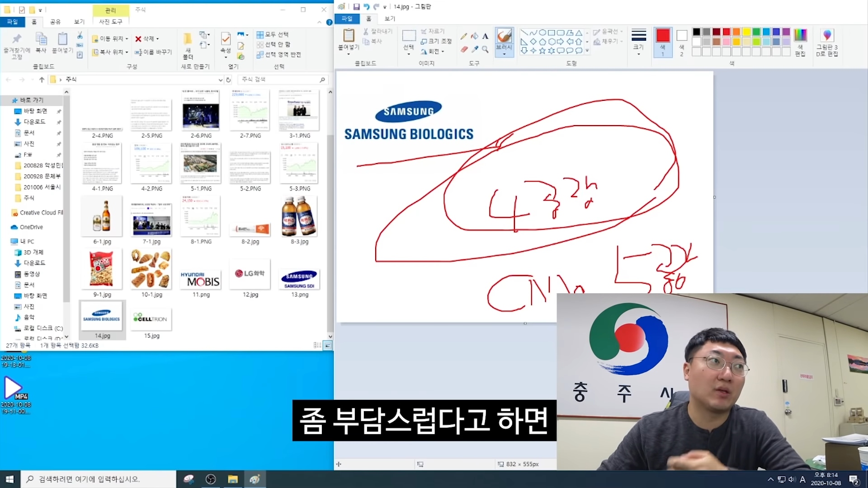Viewport: 868px width, 488px height.
Task: Click the Undo arrow in Paint title bar
Action: coord(366,7)
